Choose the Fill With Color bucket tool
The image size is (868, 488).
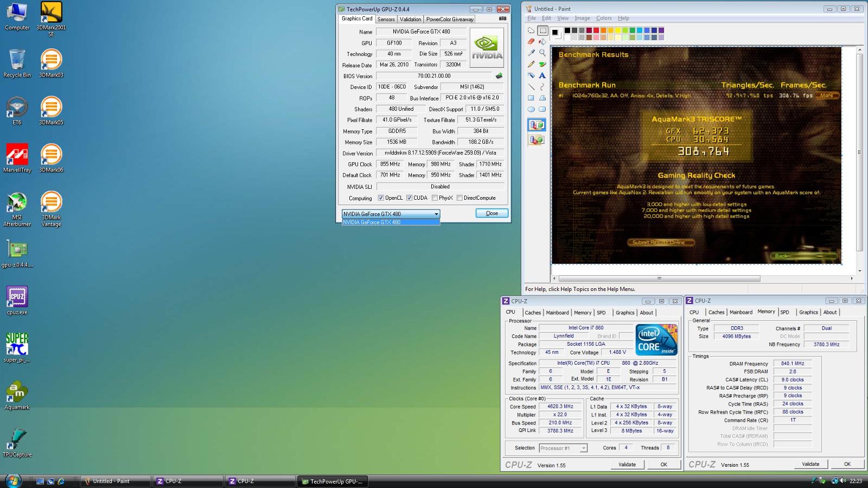pyautogui.click(x=542, y=42)
